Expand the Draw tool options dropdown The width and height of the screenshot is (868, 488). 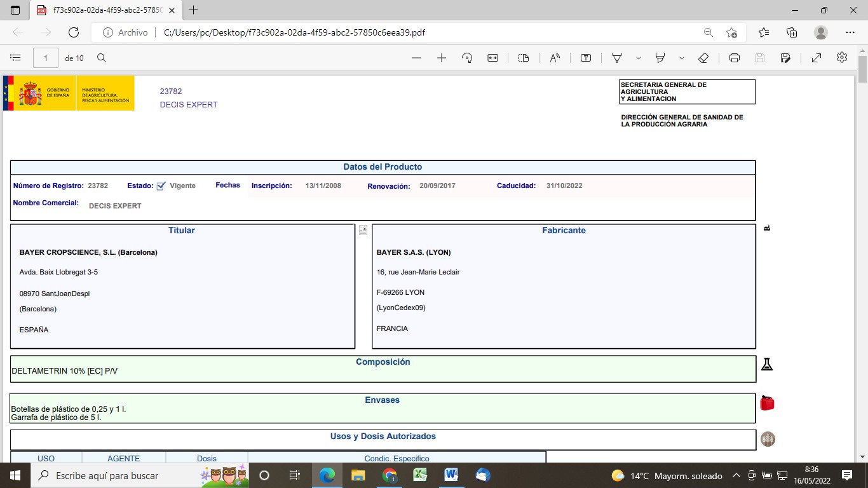coord(639,58)
